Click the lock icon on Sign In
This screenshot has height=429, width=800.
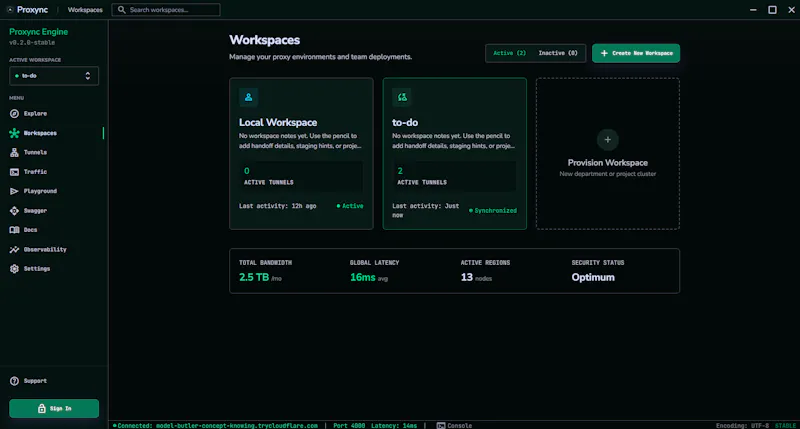click(x=42, y=409)
